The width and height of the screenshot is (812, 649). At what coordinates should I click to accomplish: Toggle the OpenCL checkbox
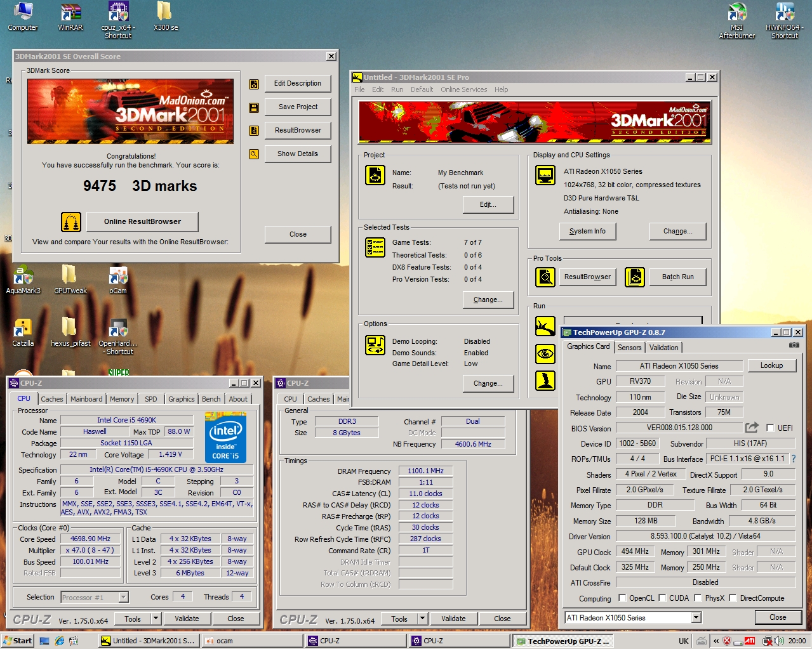[622, 598]
